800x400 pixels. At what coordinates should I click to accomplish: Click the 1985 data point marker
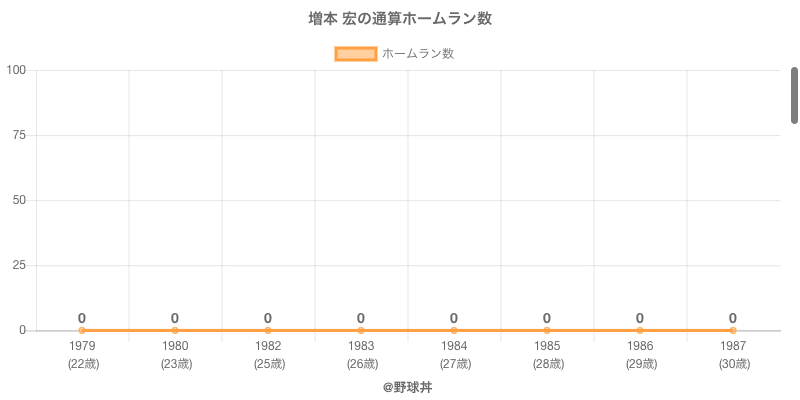[547, 330]
